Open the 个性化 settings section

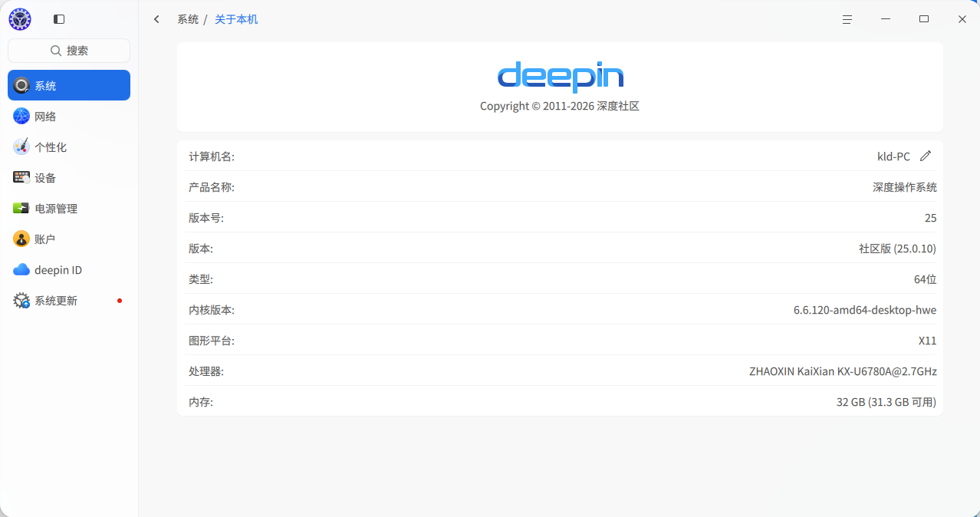[x=69, y=147]
